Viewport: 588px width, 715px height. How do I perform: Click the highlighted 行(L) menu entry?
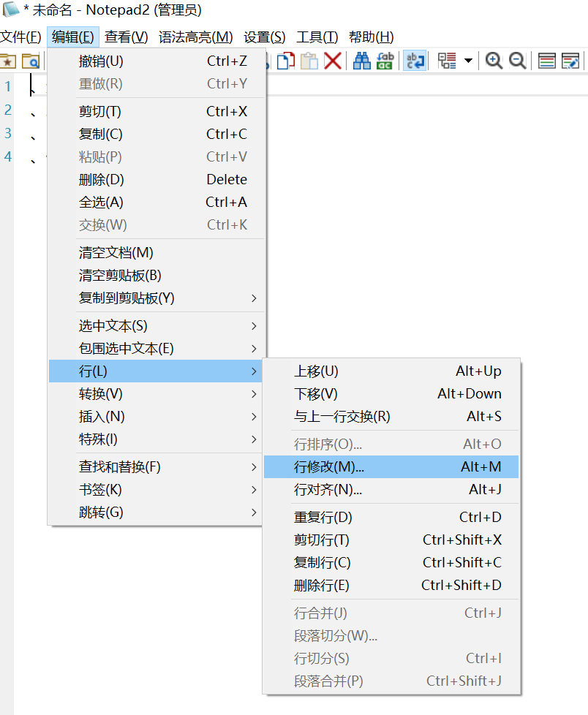(x=157, y=371)
